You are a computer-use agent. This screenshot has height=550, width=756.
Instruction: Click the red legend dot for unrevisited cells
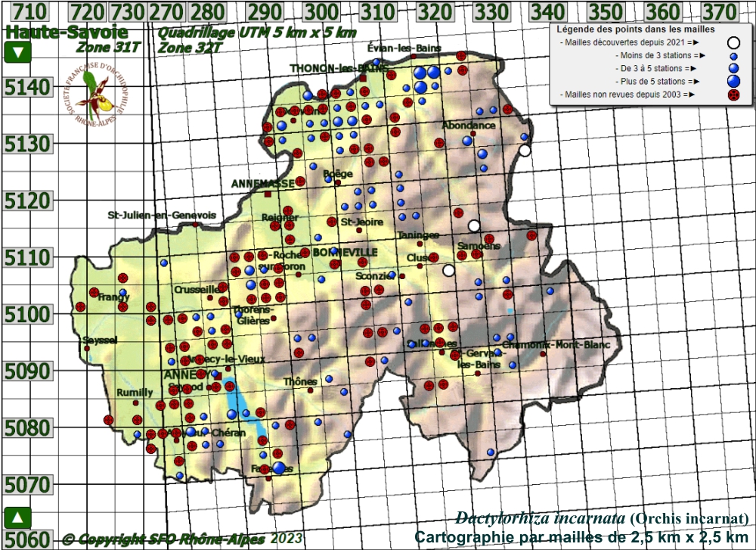(x=733, y=95)
